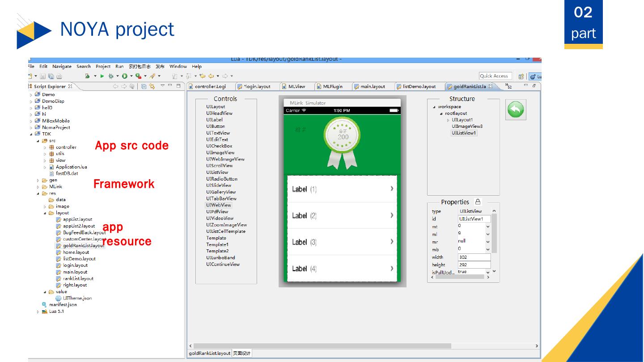
Task: Select UIWebView in Controls list
Action: (219, 205)
